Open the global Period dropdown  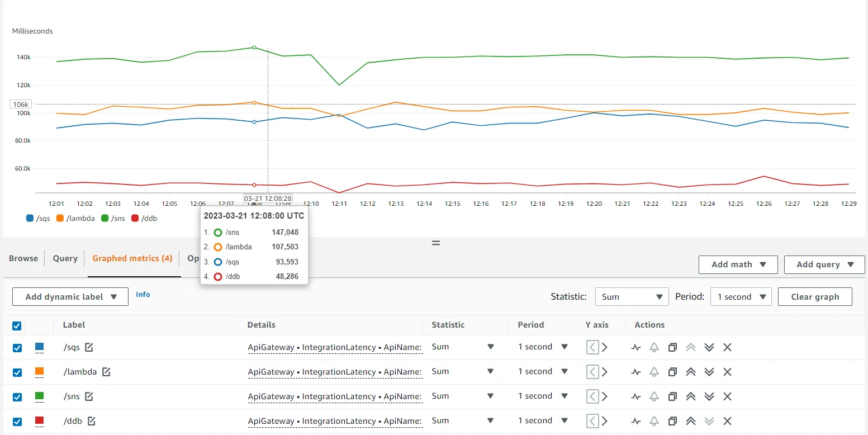(x=741, y=297)
